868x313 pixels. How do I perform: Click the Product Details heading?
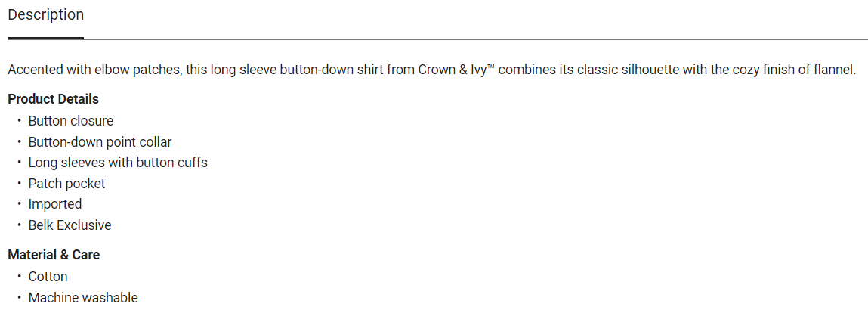(x=53, y=99)
